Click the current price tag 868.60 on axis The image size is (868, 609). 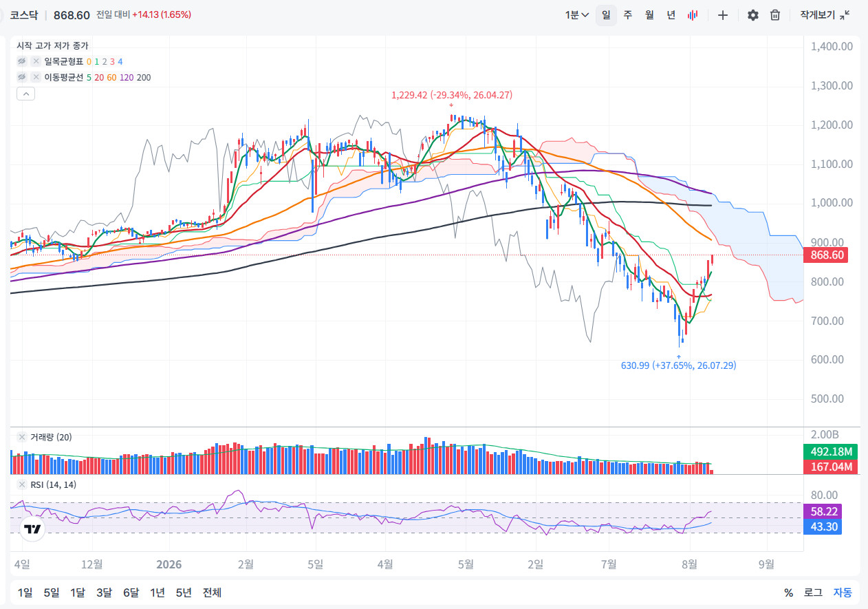[825, 255]
